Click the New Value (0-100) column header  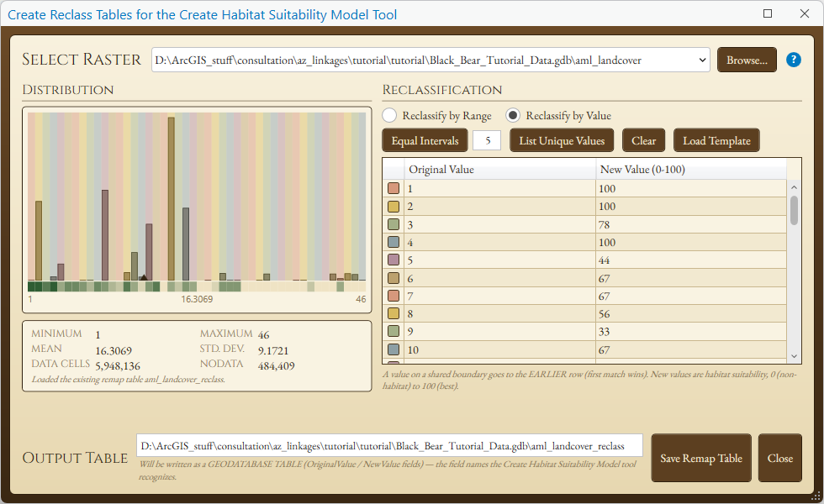tap(691, 169)
